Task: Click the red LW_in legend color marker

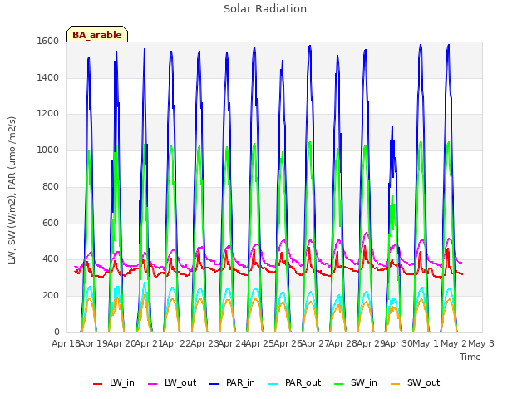Action: (98, 384)
